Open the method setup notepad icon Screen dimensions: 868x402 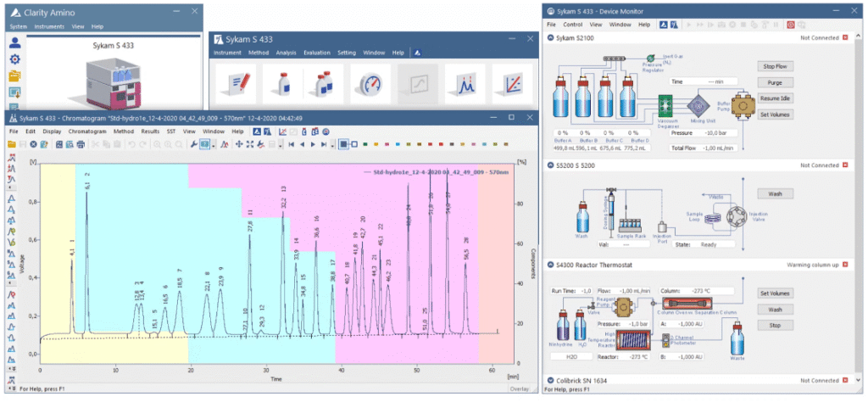click(236, 84)
